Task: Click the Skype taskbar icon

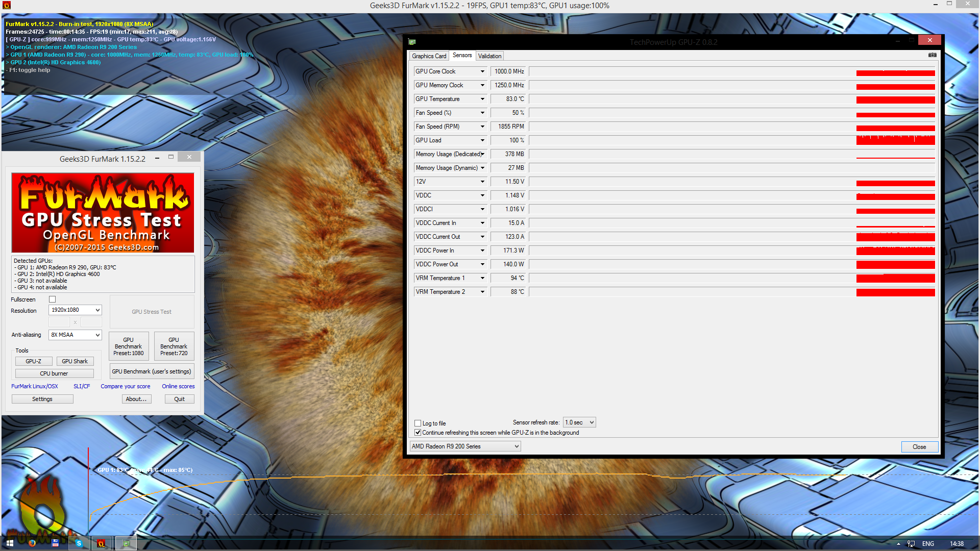Action: (x=79, y=543)
